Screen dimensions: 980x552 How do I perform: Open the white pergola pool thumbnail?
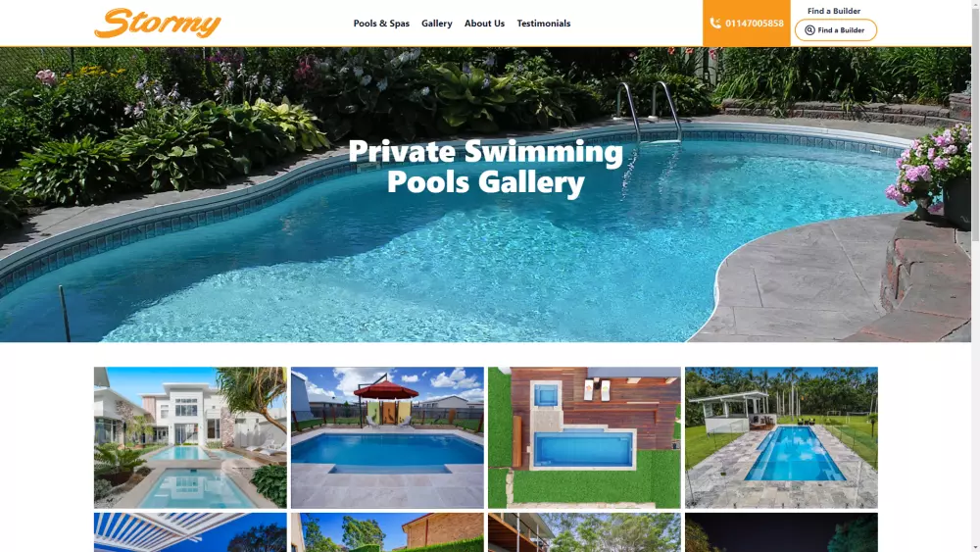(190, 532)
